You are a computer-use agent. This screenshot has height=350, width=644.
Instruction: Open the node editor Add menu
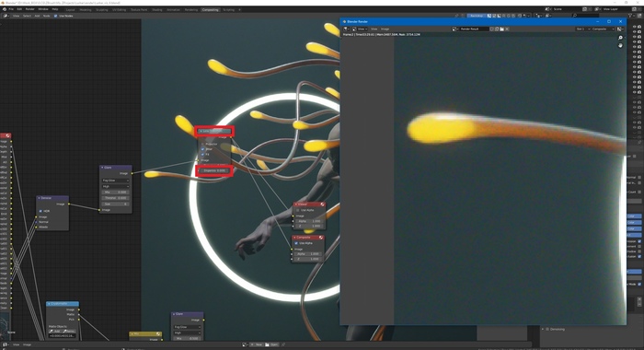[37, 16]
